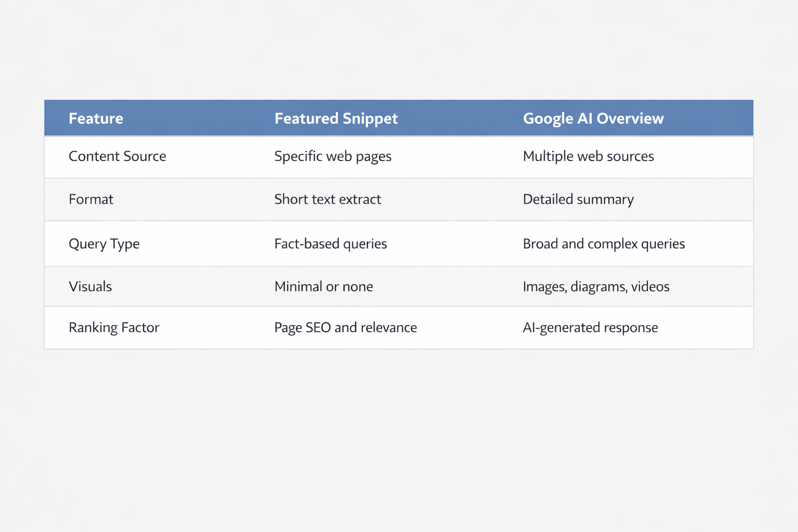Select the Content Source row label
The image size is (798, 532).
pos(117,156)
